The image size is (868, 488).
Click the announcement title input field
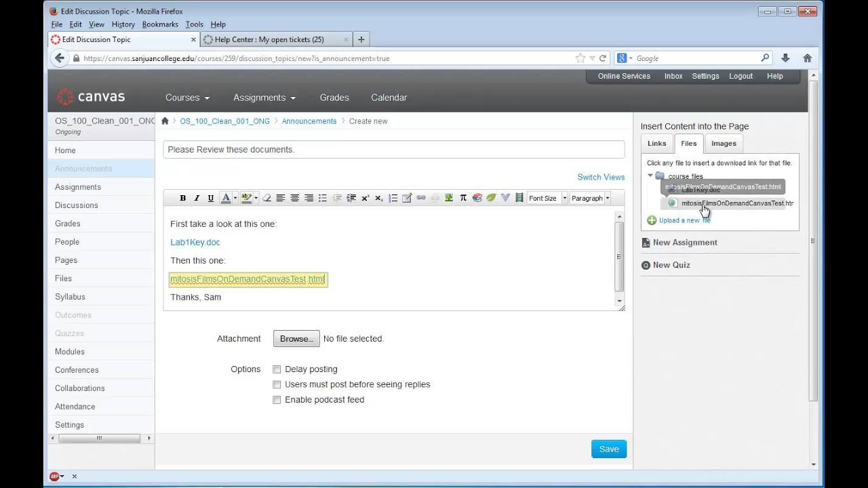click(393, 150)
